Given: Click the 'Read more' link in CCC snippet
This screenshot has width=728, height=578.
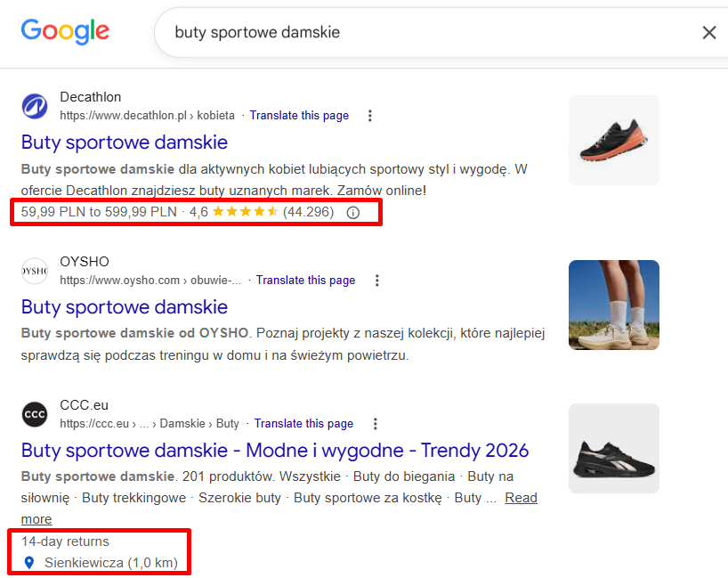Looking at the screenshot, I should [521, 498].
